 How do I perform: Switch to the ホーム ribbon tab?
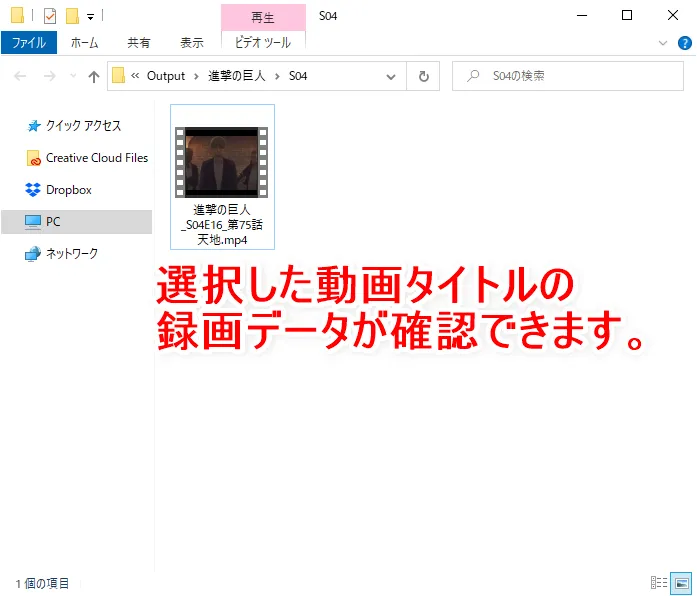[84, 43]
